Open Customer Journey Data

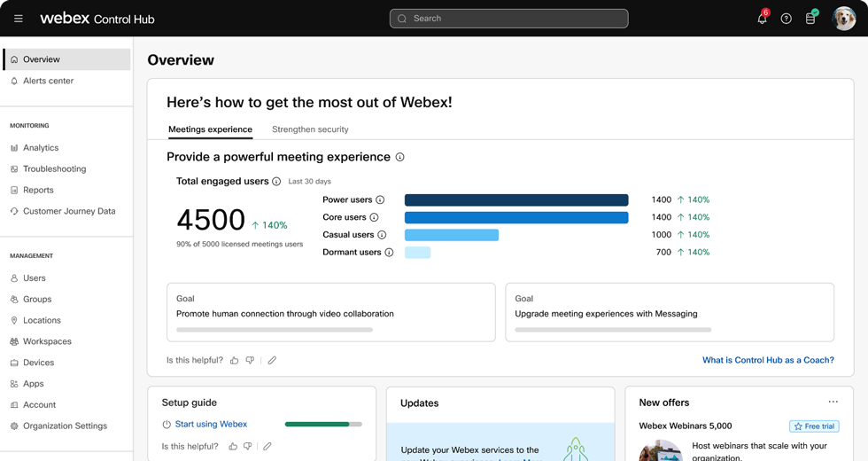pos(67,211)
